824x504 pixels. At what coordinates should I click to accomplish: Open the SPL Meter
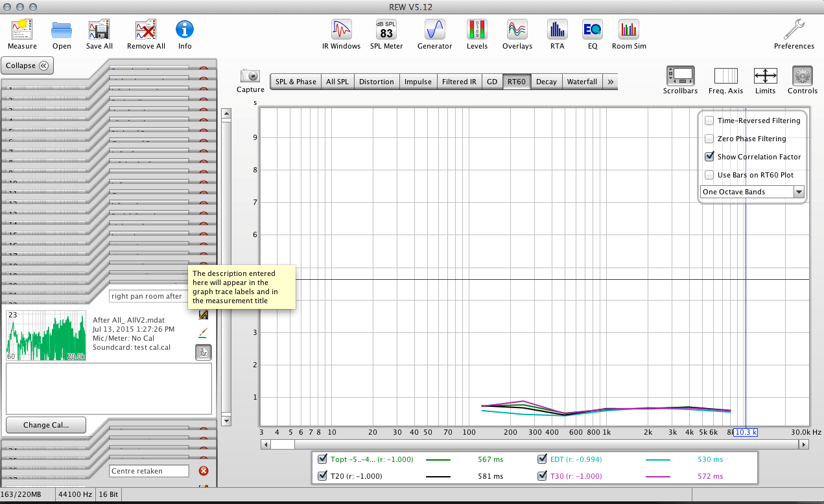pyautogui.click(x=386, y=30)
